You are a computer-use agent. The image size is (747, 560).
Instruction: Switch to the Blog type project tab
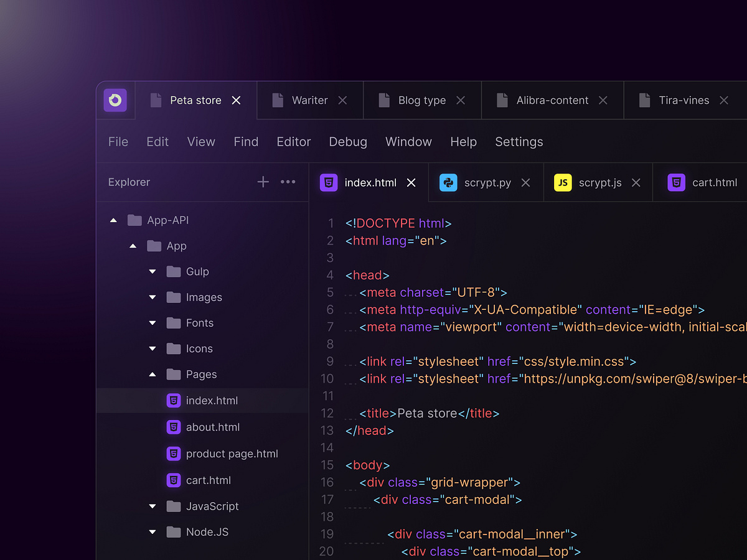pos(422,100)
